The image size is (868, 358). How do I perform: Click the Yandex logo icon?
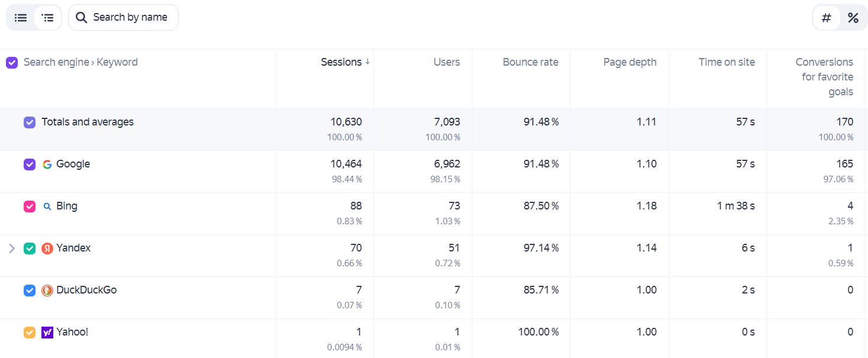coord(47,249)
